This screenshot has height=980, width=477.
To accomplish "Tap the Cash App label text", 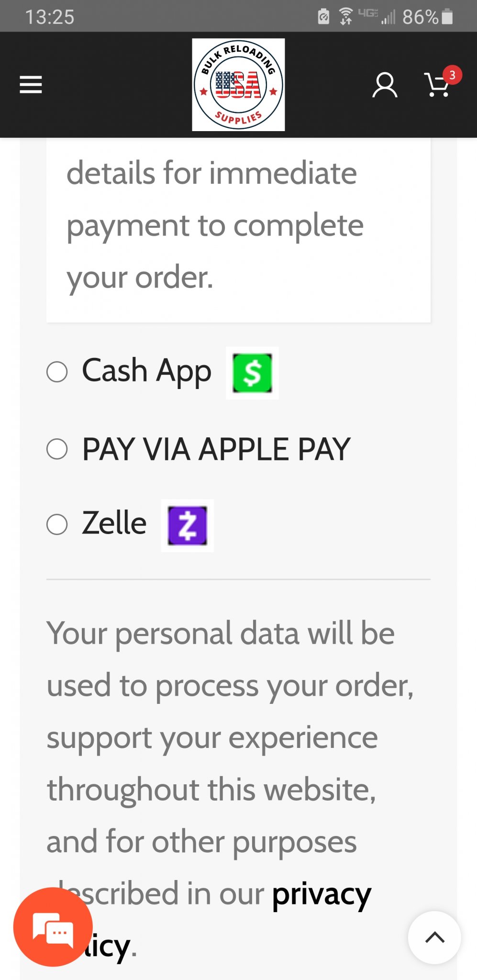I will pyautogui.click(x=146, y=371).
